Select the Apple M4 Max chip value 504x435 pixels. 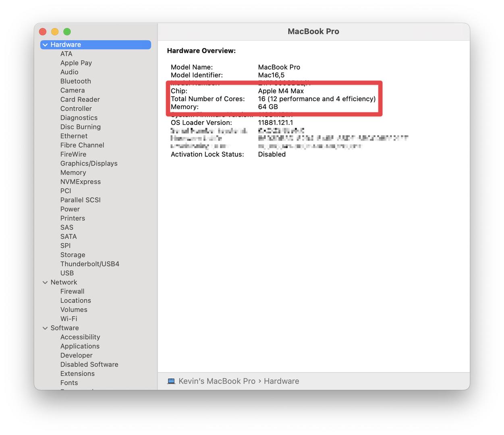tap(281, 91)
